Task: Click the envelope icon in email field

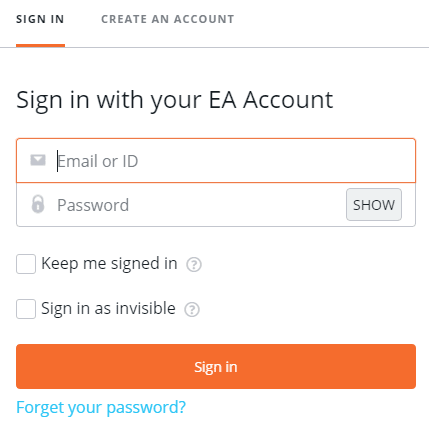Action: click(x=38, y=160)
